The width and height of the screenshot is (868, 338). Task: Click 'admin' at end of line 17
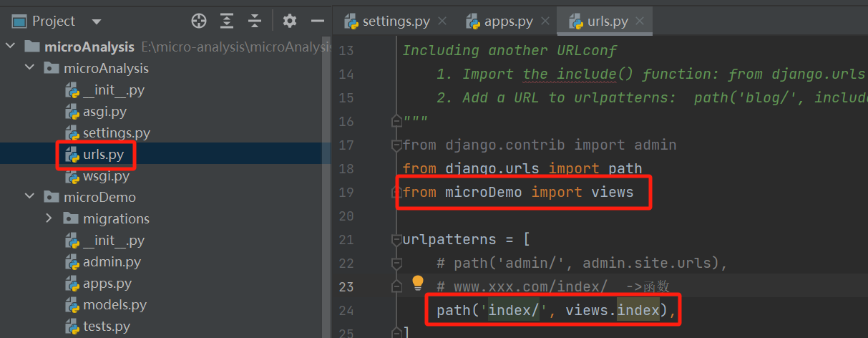tap(655, 145)
